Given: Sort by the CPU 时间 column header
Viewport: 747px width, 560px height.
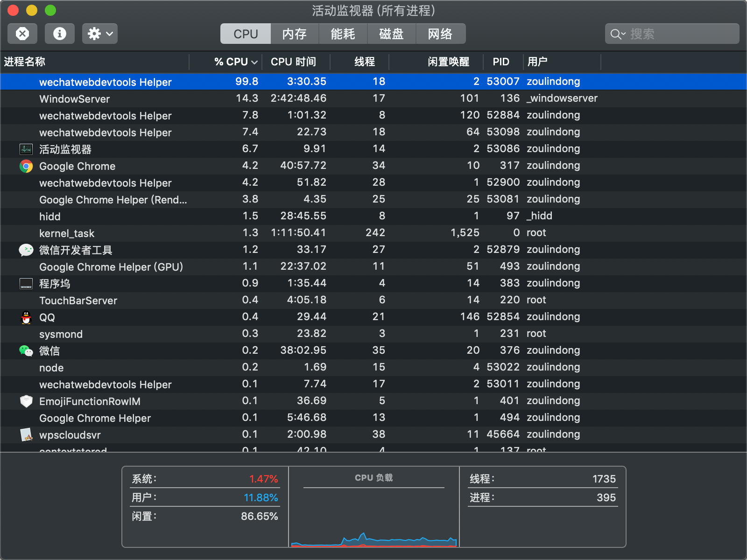Looking at the screenshot, I should 296,62.
